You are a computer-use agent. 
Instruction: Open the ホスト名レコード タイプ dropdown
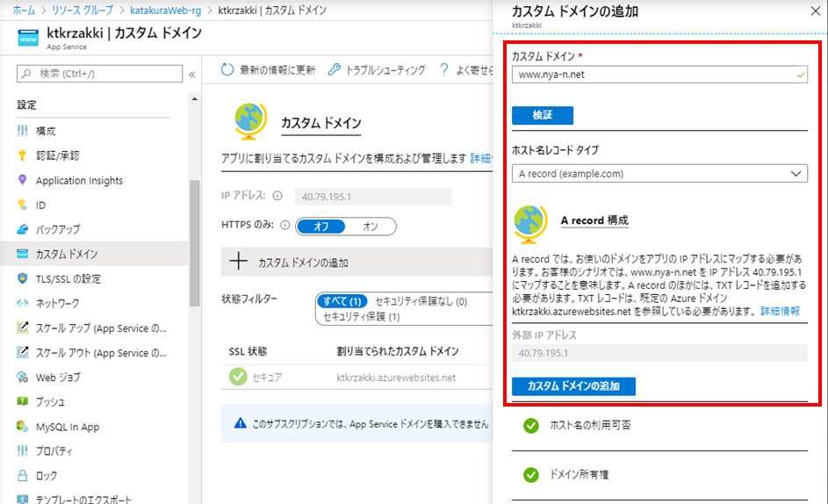[x=659, y=173]
